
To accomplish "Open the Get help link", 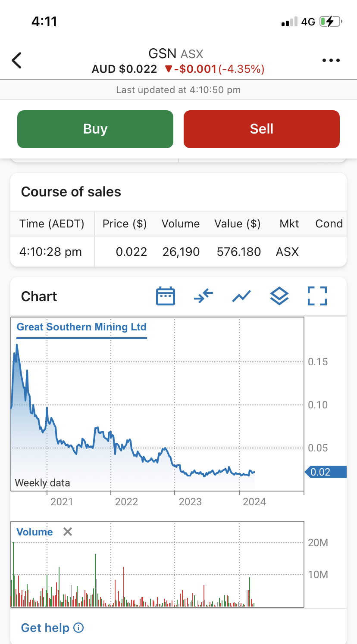I will 45,628.
